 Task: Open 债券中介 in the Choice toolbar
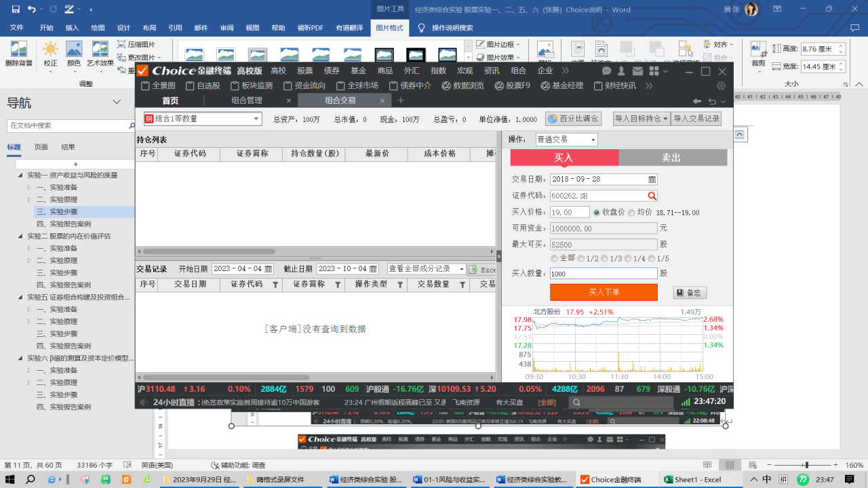(410, 86)
